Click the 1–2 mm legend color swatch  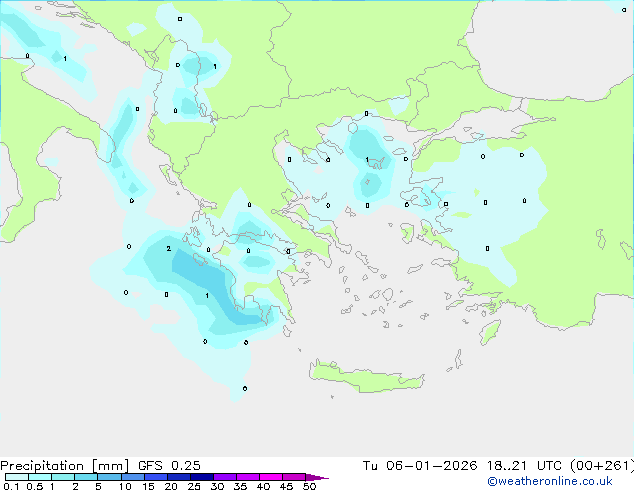[x=63, y=477]
